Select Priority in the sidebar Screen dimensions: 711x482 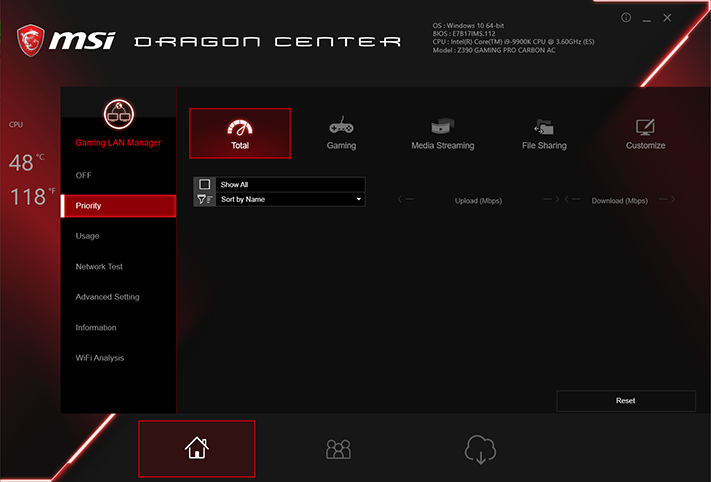click(118, 206)
